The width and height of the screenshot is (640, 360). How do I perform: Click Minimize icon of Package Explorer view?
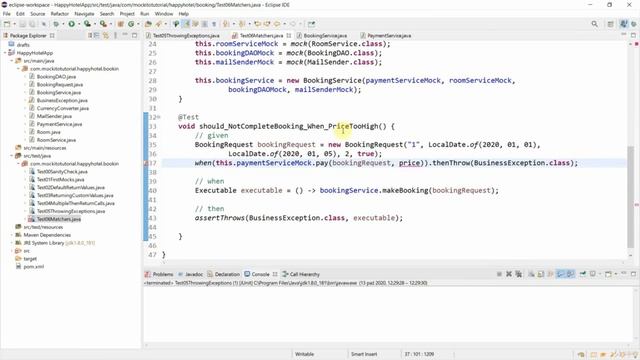click(x=125, y=35)
